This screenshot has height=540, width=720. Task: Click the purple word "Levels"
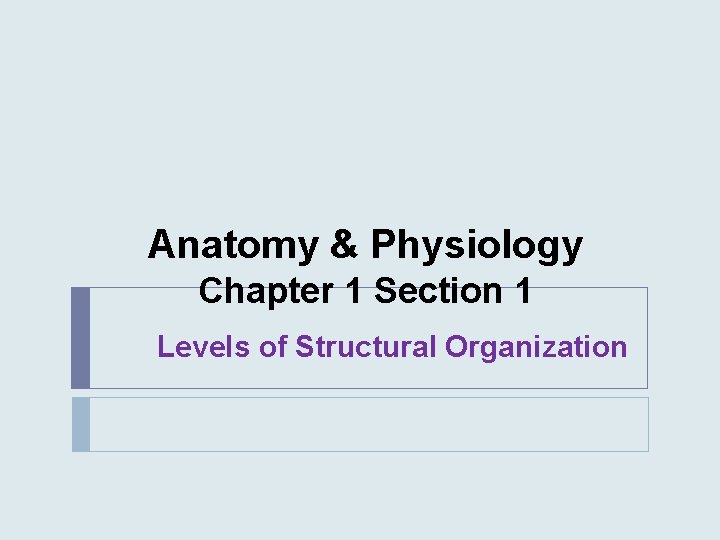[x=203, y=347]
